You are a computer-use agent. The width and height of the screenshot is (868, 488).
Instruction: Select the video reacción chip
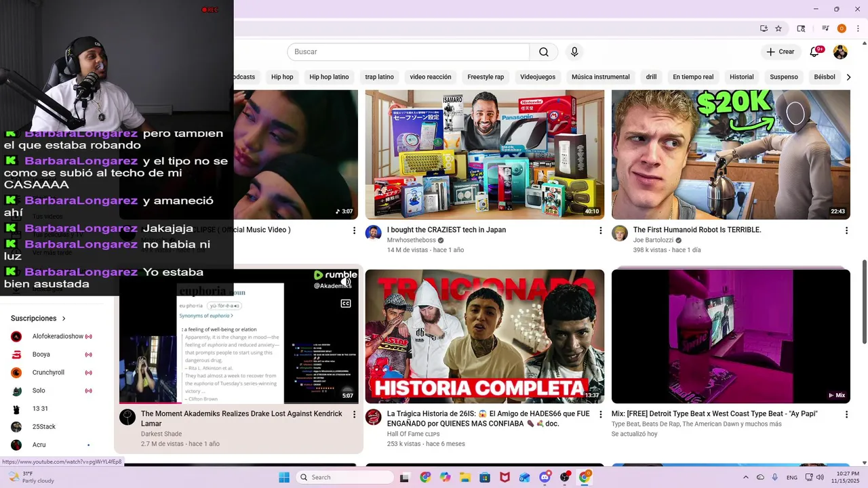coord(431,77)
